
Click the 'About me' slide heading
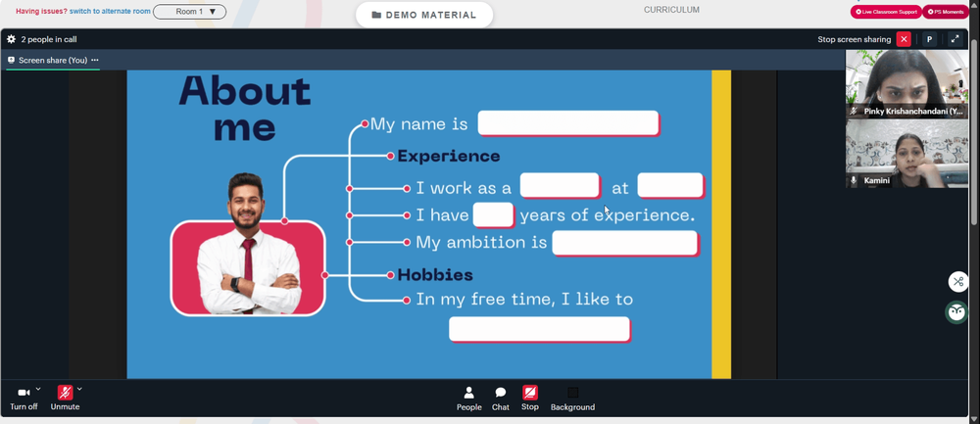point(244,109)
